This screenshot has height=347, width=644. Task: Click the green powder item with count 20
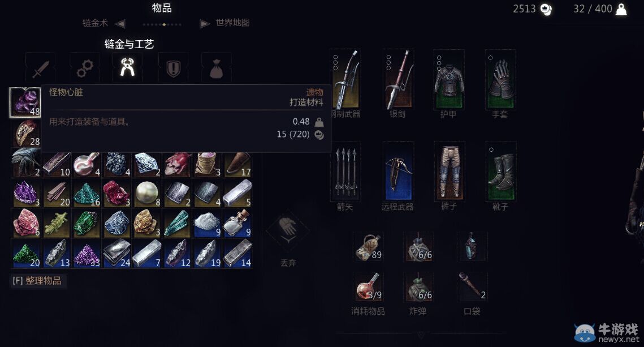pos(26,254)
